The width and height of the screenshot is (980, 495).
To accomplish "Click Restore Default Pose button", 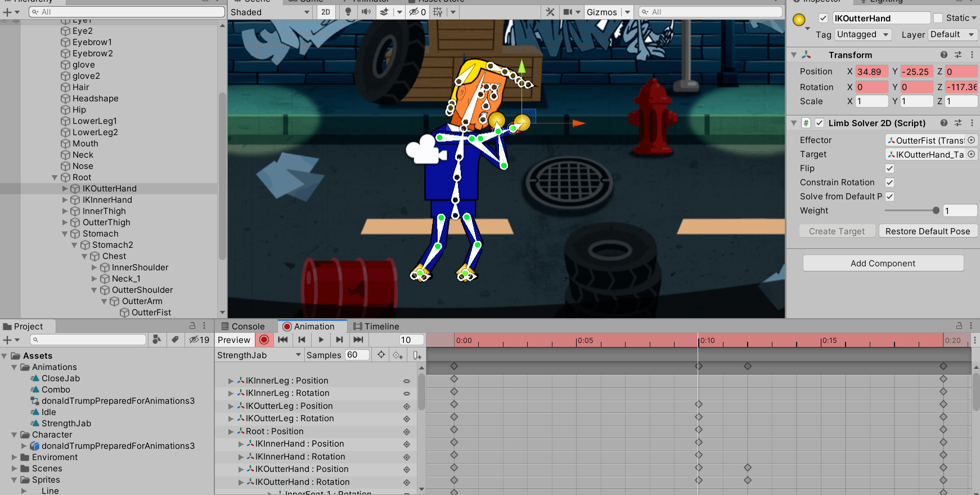I will [928, 231].
